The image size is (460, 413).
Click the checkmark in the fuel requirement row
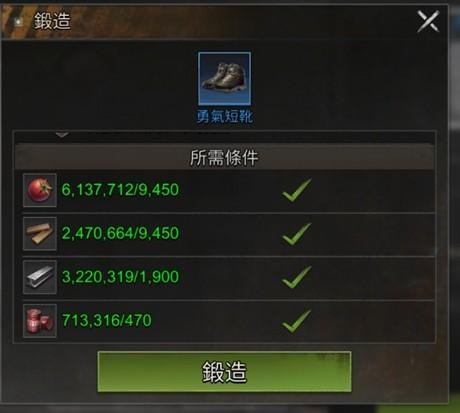297,321
